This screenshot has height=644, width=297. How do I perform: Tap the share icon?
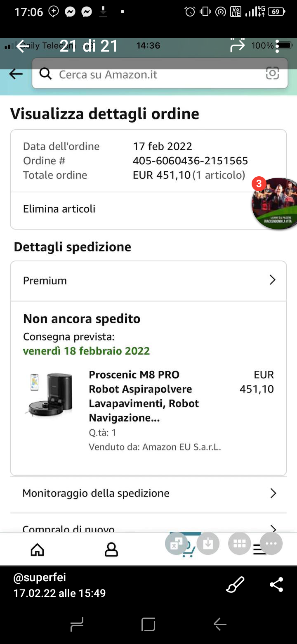[276, 585]
